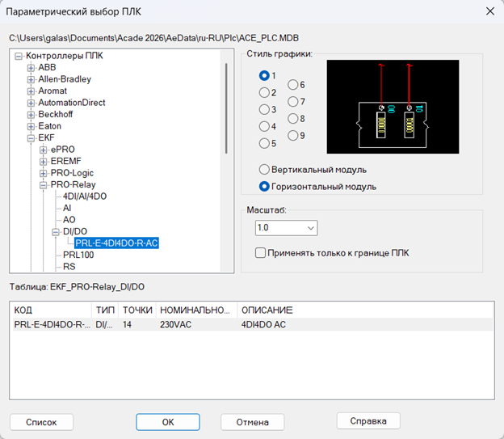Image resolution: width=504 pixels, height=439 pixels.
Task: Sort table by ОПИСАНИЕ column header
Action: click(x=365, y=310)
